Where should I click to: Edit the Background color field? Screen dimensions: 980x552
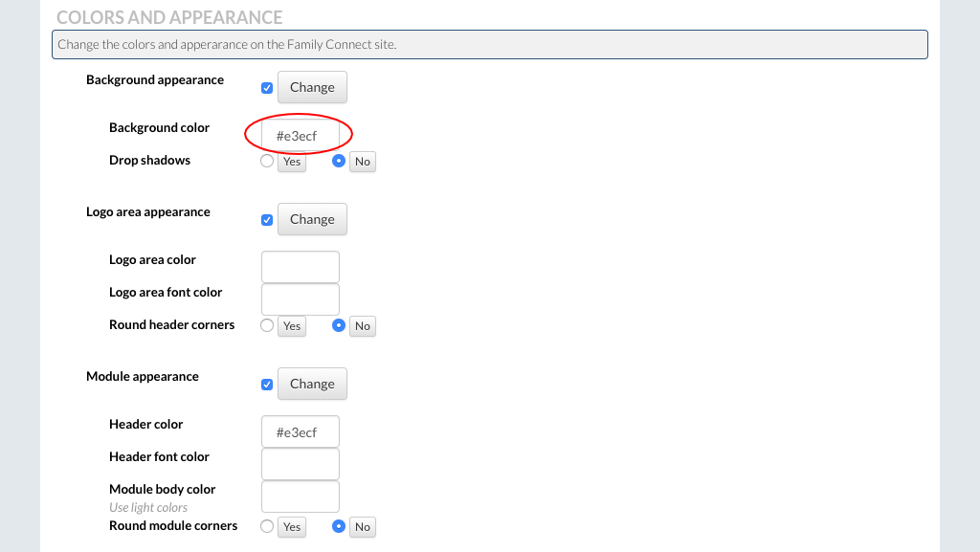tap(300, 136)
